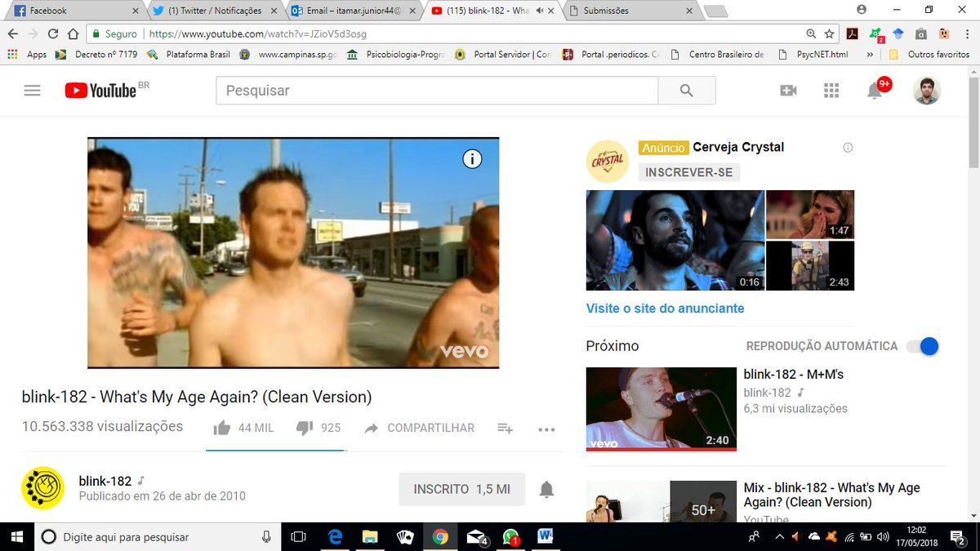The height and width of the screenshot is (551, 980).
Task: Open the blink-182 channel name link
Action: (x=105, y=481)
